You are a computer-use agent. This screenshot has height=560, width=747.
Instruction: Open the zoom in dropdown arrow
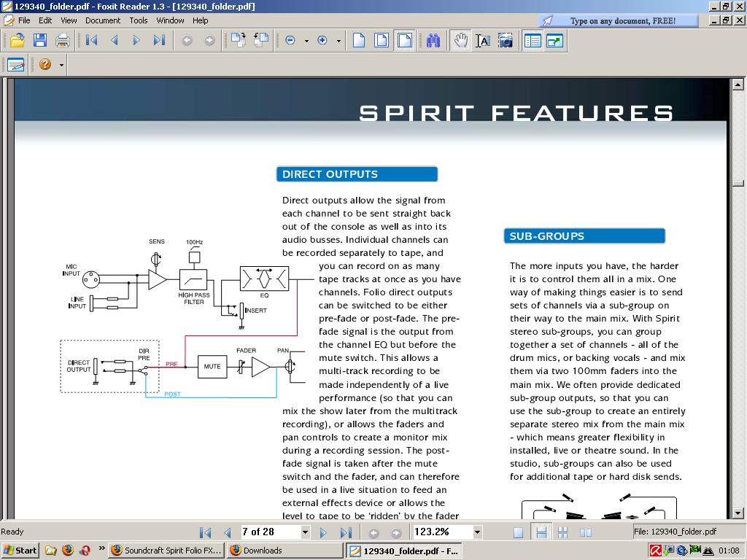(x=338, y=41)
